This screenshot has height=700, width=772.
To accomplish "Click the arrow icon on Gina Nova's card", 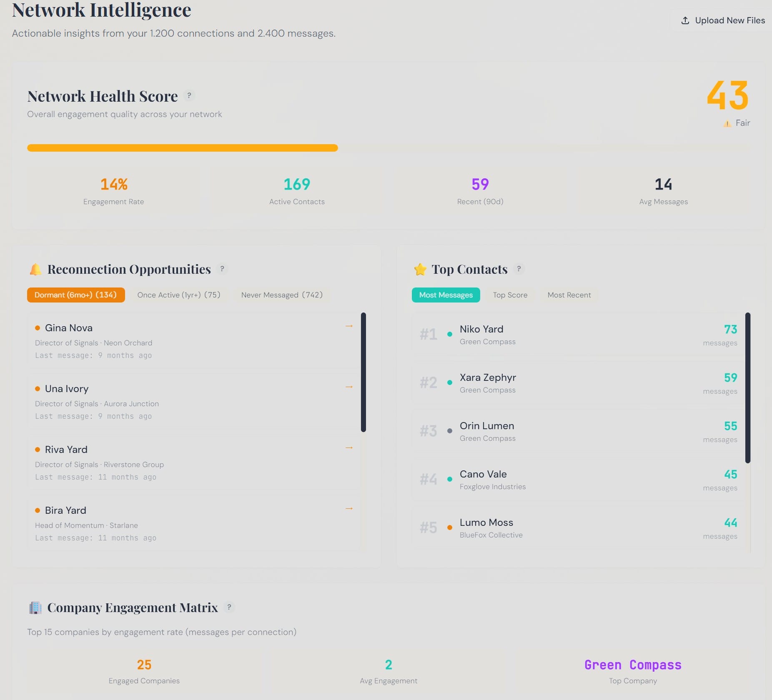I will [349, 326].
